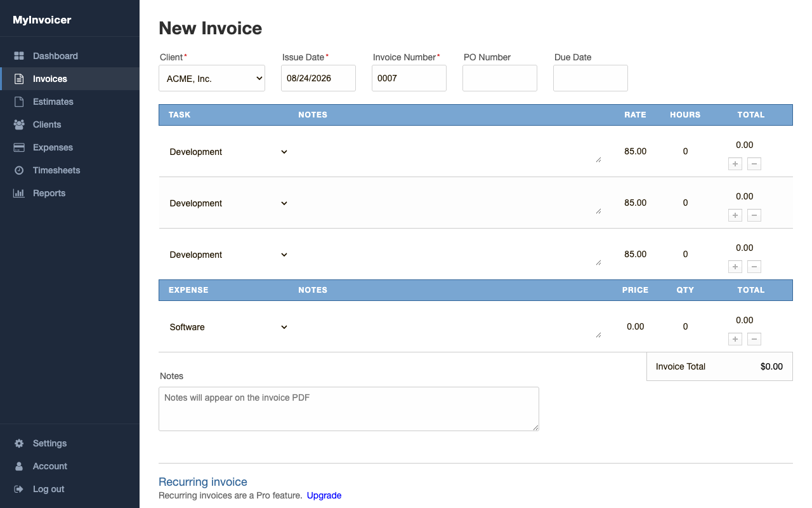Click the TASK column header
This screenshot has height=508, width=812.
click(180, 115)
